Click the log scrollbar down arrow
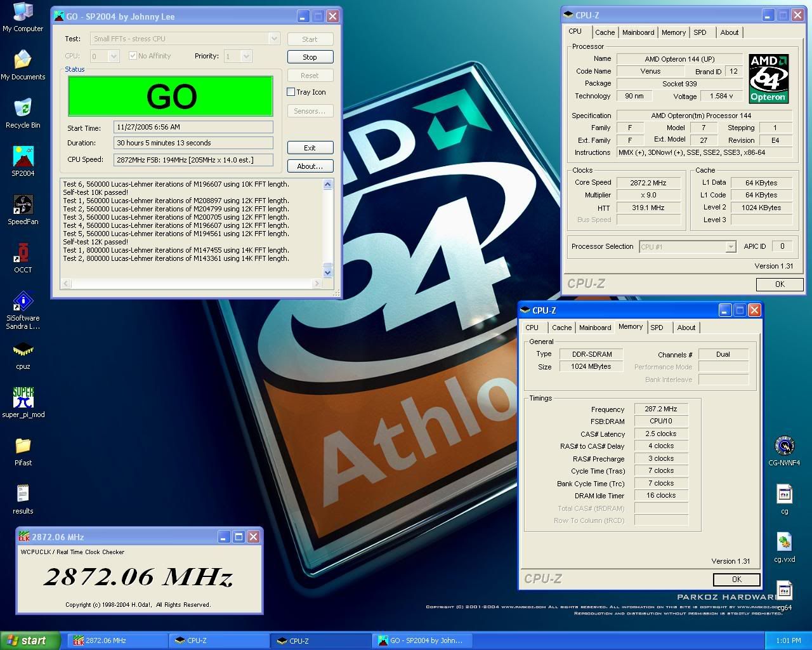 327,272
